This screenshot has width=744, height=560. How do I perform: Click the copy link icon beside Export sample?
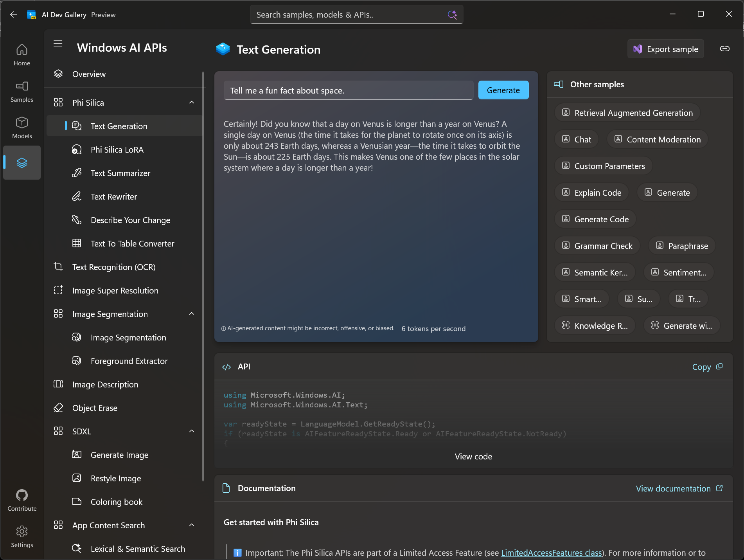point(724,49)
